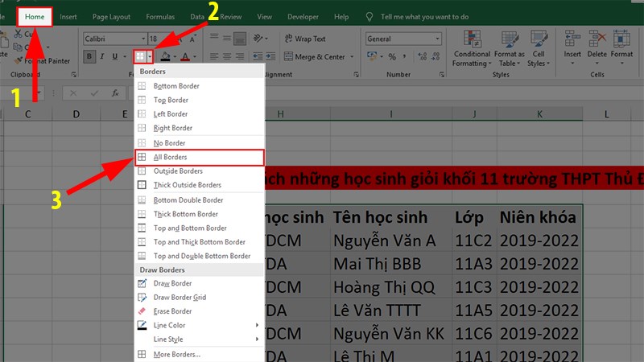This screenshot has height=362, width=644.
Task: Click Merge & Center button
Action: (315, 56)
